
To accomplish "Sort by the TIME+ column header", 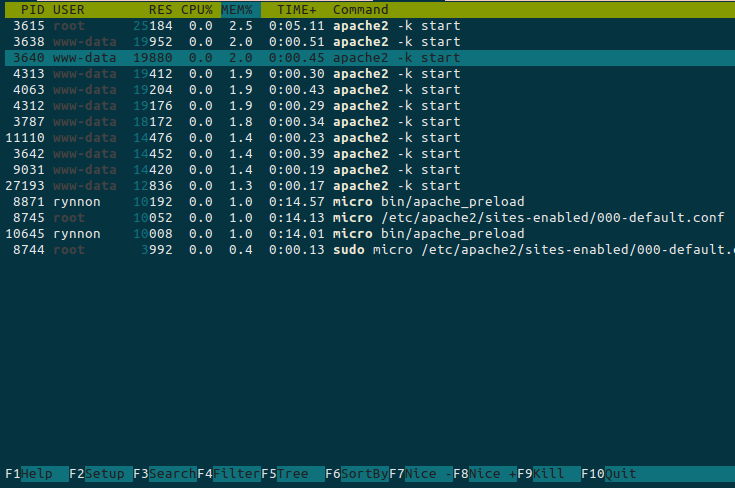I will coord(296,9).
